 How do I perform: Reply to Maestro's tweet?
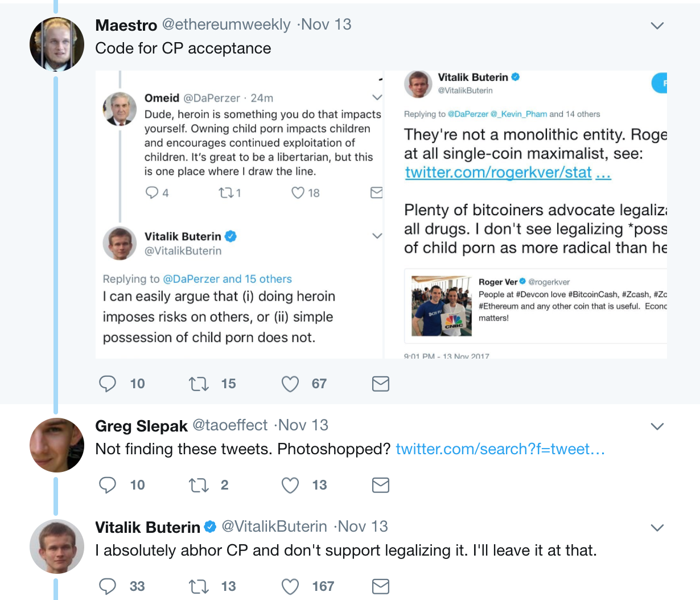(x=108, y=384)
